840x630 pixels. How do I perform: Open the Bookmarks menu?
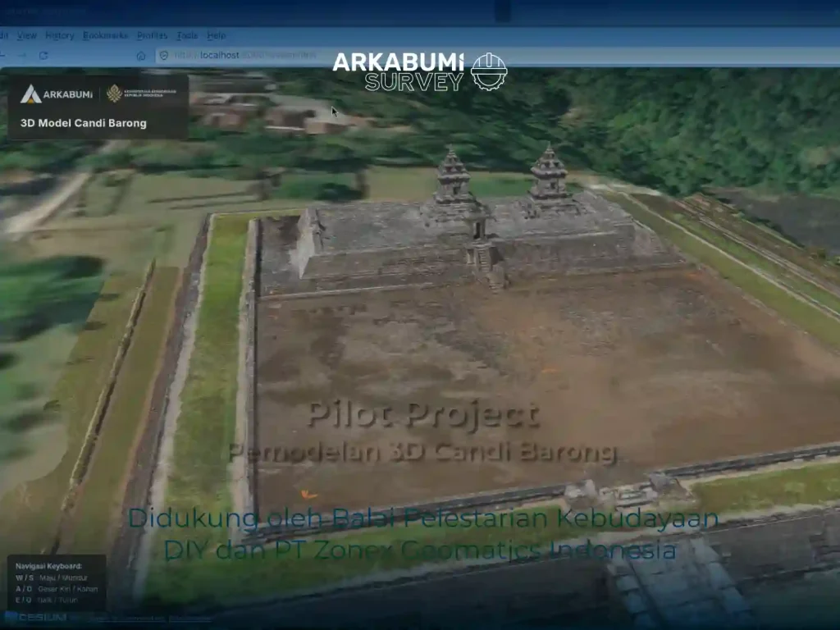tap(105, 35)
